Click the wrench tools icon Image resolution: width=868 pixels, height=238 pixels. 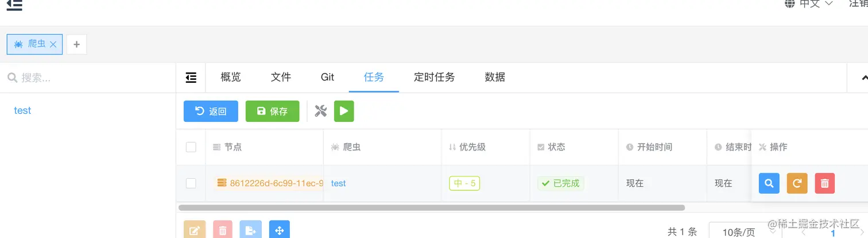321,112
